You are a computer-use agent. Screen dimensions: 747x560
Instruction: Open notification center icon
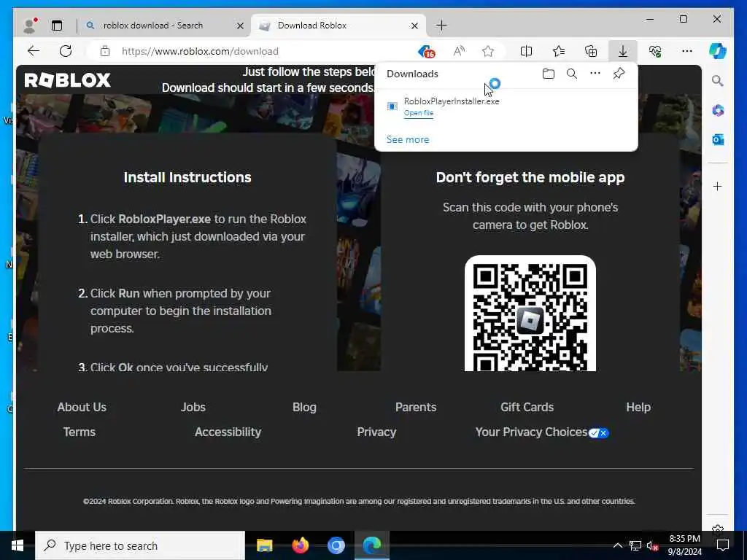pos(723,545)
